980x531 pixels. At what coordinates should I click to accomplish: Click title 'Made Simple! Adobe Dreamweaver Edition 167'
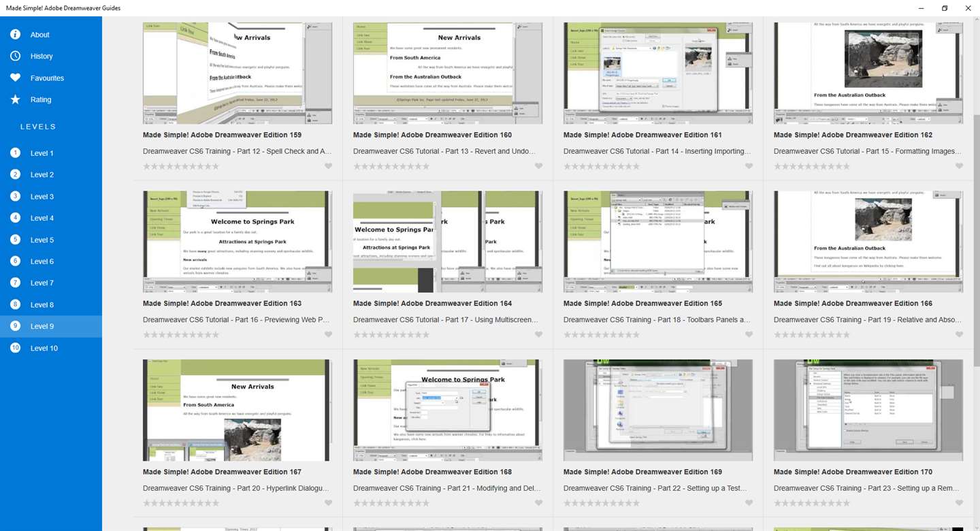click(222, 472)
